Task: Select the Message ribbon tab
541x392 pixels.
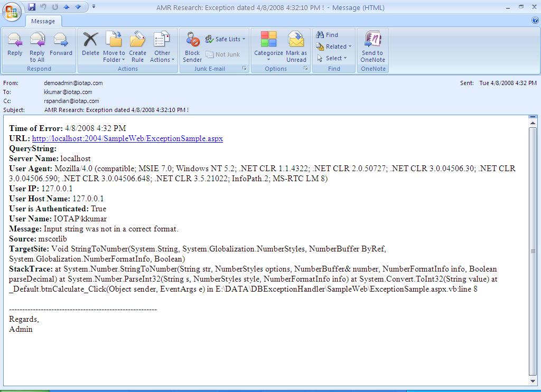Action: (43, 21)
